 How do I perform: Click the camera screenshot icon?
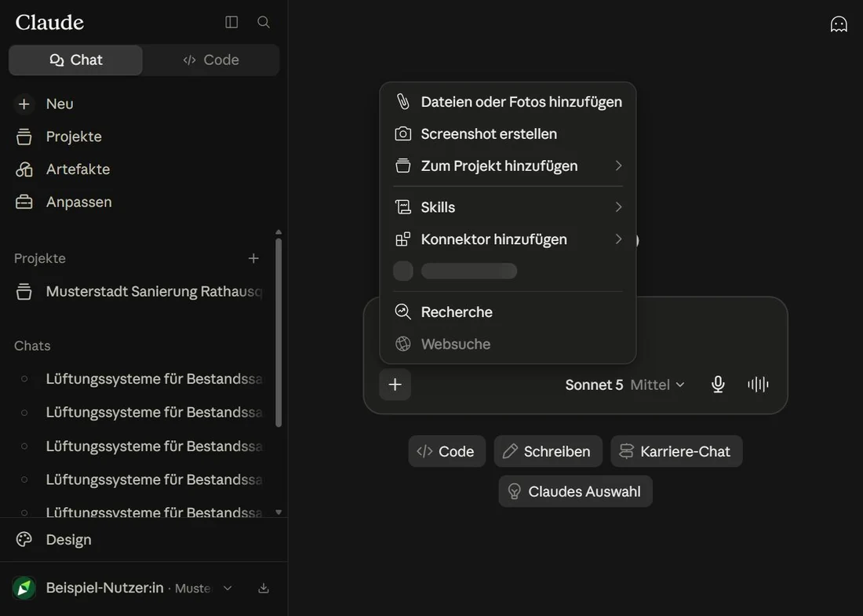click(403, 133)
